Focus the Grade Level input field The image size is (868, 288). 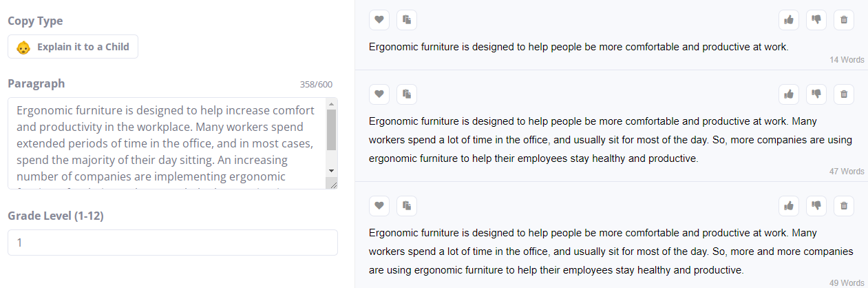tap(172, 243)
